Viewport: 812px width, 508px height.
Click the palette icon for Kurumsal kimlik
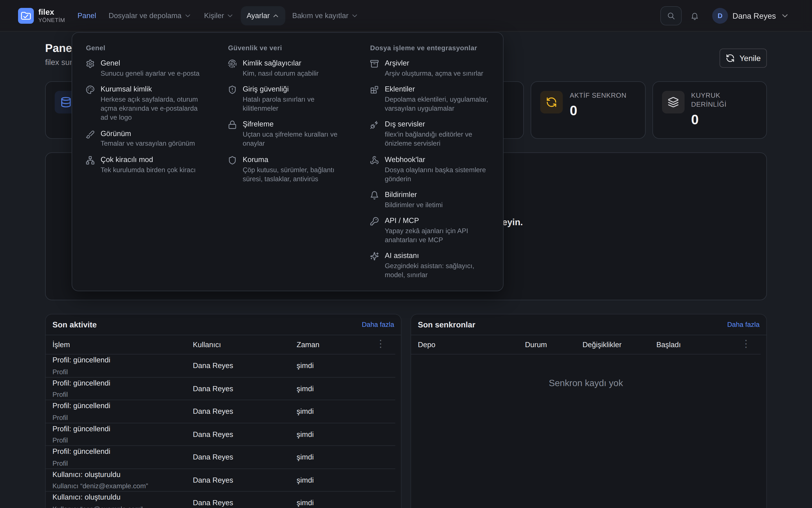(x=90, y=90)
